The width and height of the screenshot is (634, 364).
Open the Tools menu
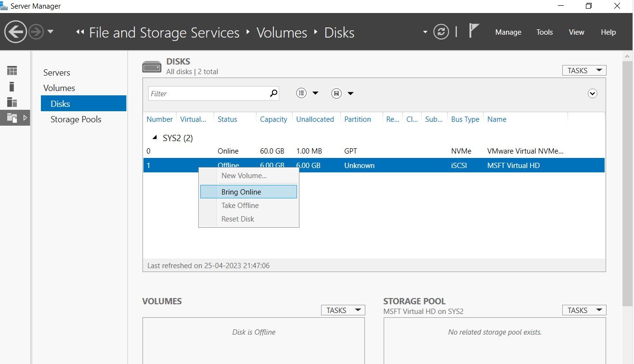[x=544, y=32]
